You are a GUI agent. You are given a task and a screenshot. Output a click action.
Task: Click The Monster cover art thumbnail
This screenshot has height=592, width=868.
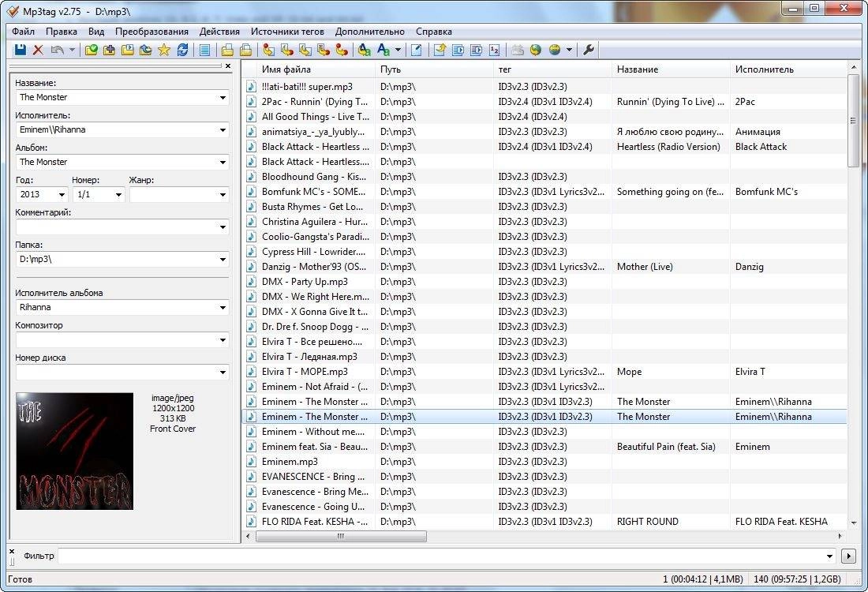[x=75, y=451]
